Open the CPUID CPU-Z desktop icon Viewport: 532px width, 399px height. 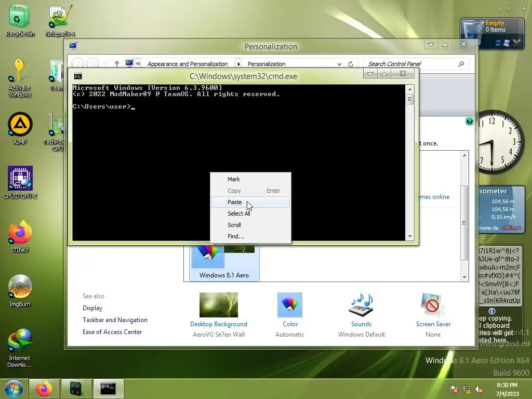tap(20, 182)
